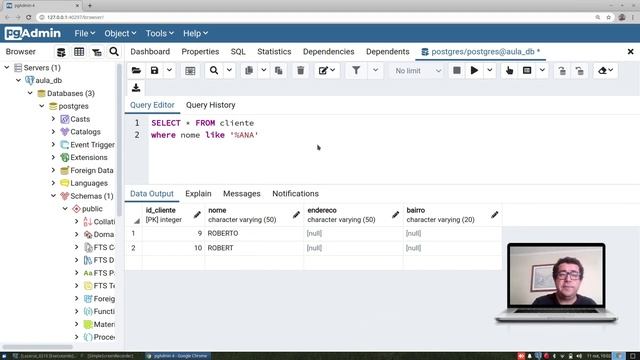Expand the Catalogs tree node
The width and height of the screenshot is (640, 360).
[53, 131]
